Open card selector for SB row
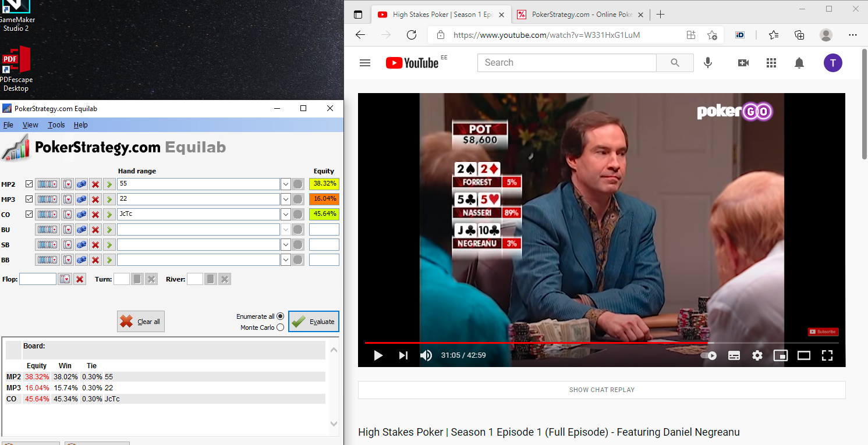868x445 pixels. [x=68, y=244]
